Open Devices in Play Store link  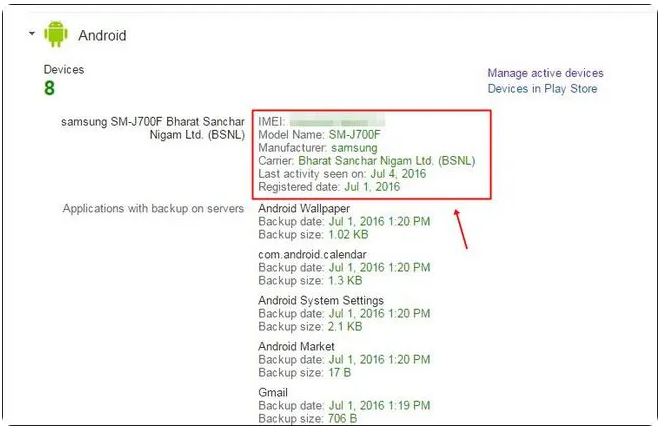(542, 89)
